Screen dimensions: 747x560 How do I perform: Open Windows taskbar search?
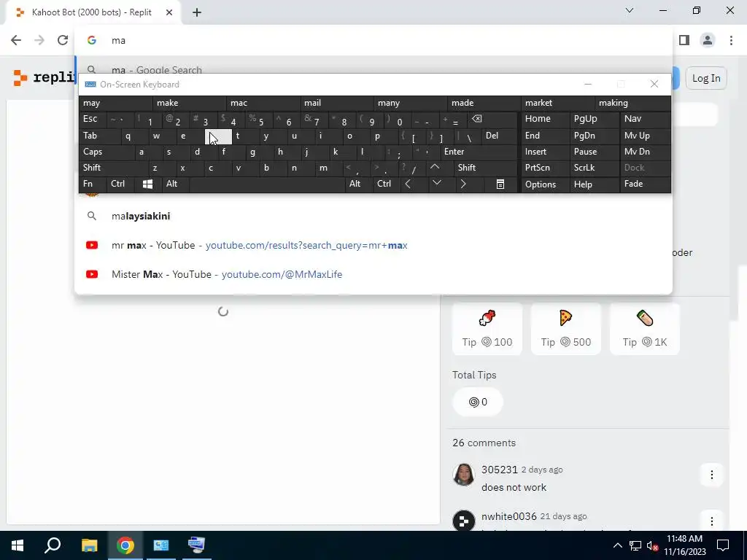[x=53, y=545]
